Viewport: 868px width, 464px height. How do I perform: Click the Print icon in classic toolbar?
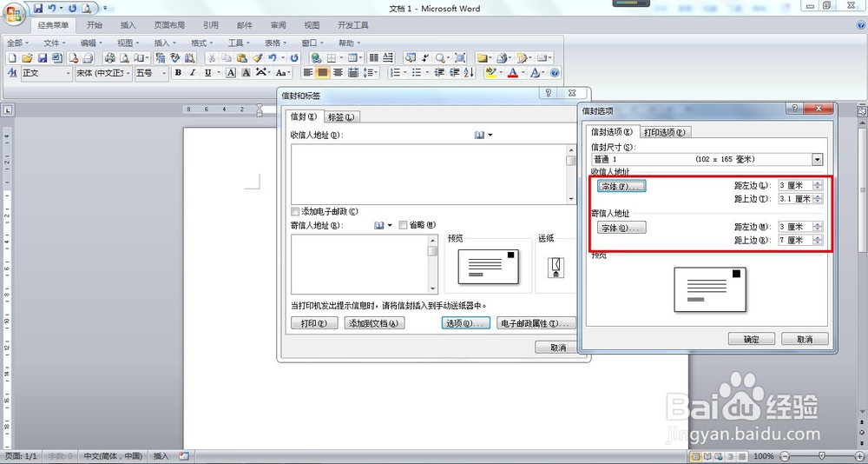click(x=109, y=57)
